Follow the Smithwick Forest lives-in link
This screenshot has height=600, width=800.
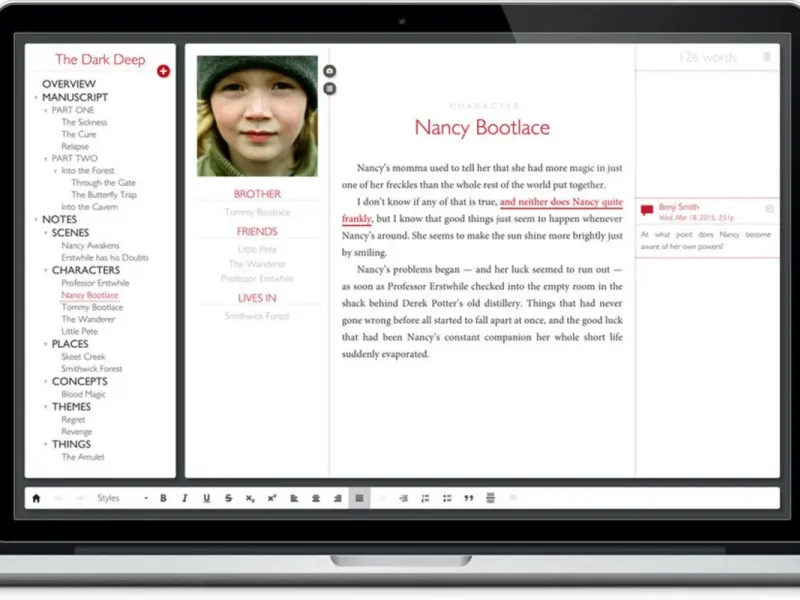[x=257, y=316]
